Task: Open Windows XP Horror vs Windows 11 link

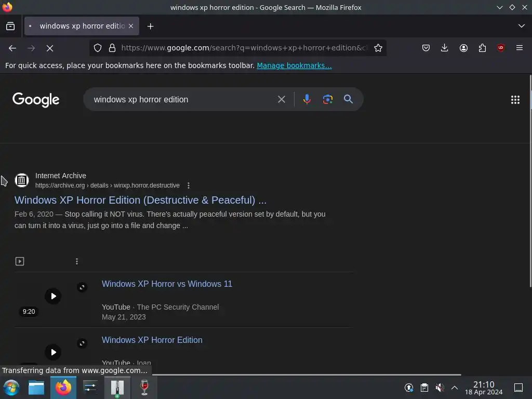Action: (167, 284)
